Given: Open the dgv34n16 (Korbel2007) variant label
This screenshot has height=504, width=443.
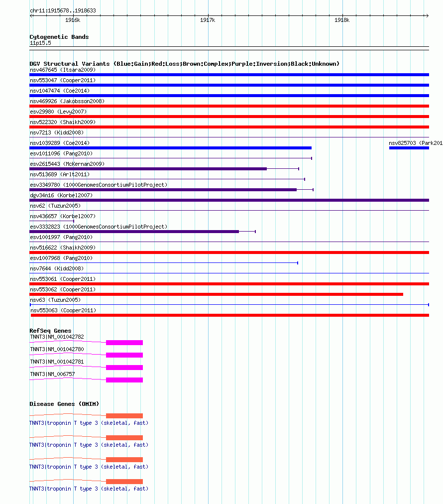Looking at the screenshot, I should [x=61, y=195].
